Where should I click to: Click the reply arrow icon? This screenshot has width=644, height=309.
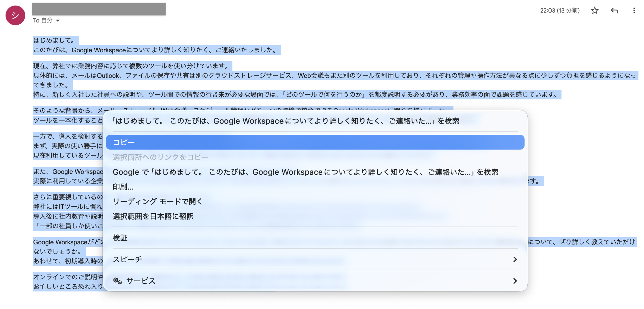pyautogui.click(x=614, y=10)
